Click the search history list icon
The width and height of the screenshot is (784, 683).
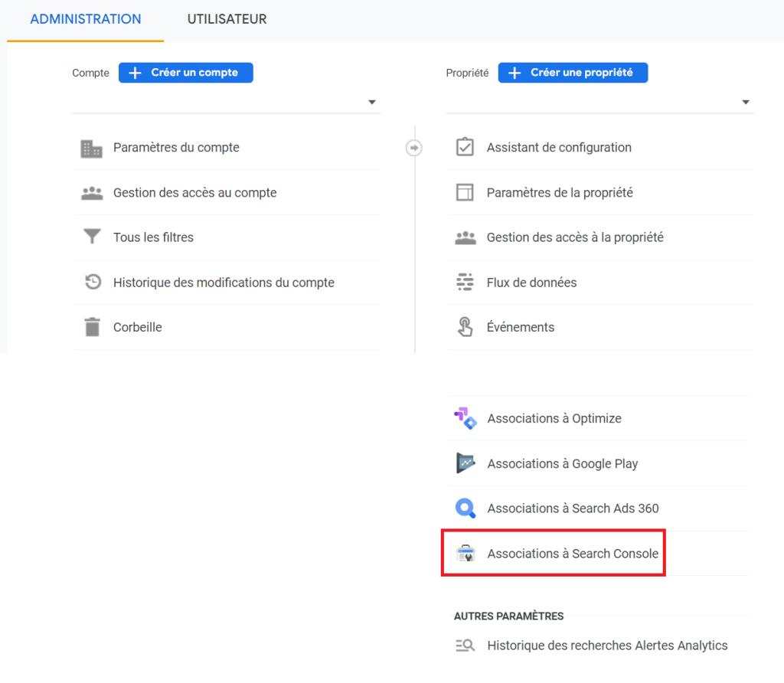pos(465,645)
